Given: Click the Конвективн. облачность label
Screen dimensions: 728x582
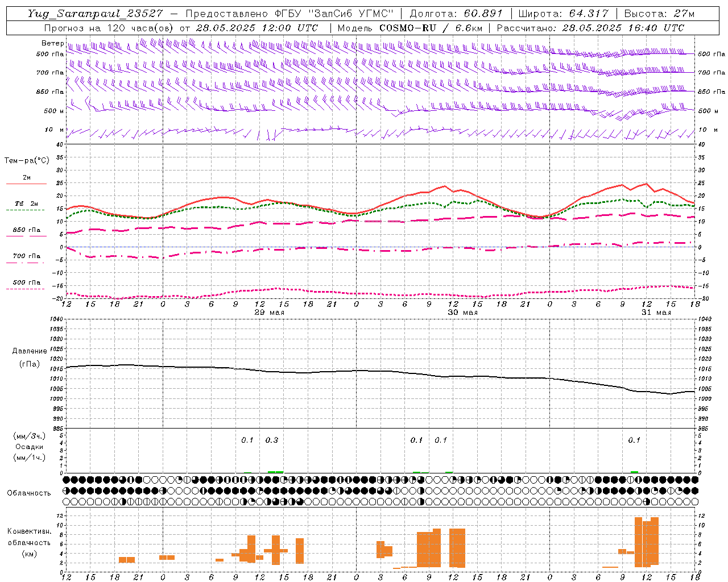Looking at the screenshot, I should click(29, 537).
